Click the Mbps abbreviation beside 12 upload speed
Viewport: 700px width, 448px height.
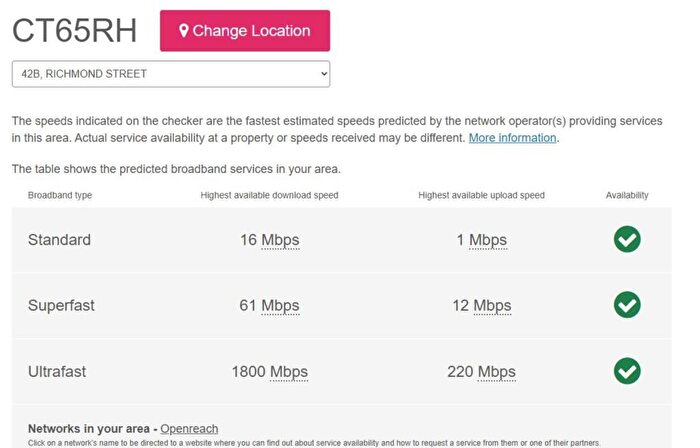tap(492, 306)
